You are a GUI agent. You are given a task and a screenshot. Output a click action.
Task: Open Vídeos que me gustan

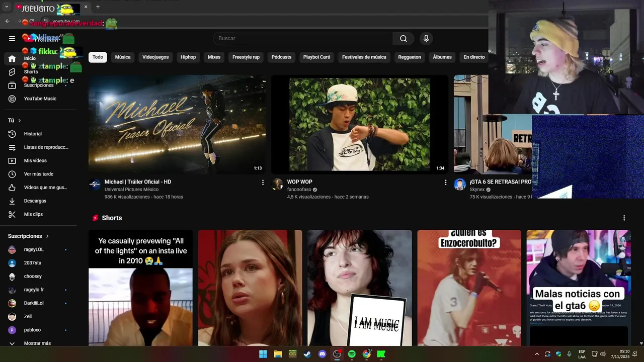[x=40, y=188]
